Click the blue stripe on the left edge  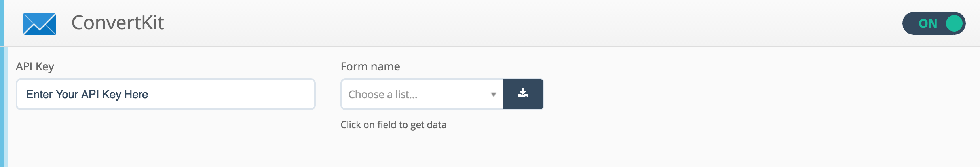2,83
